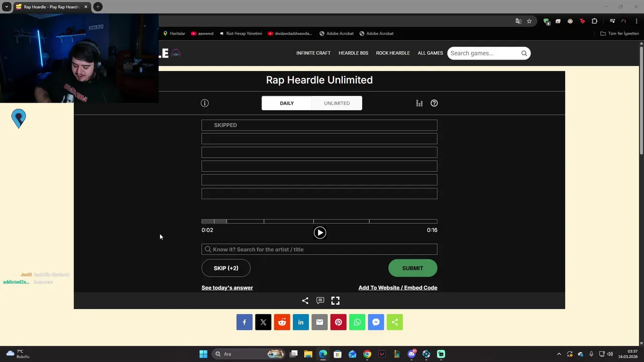644x362 pixels.
Task: Share the page on Messenger
Action: (x=376, y=322)
